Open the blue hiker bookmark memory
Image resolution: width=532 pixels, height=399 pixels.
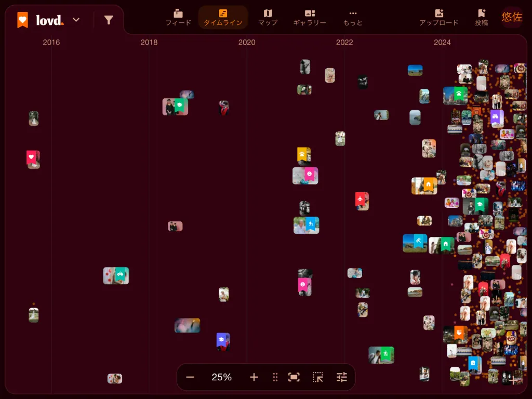coord(307,225)
